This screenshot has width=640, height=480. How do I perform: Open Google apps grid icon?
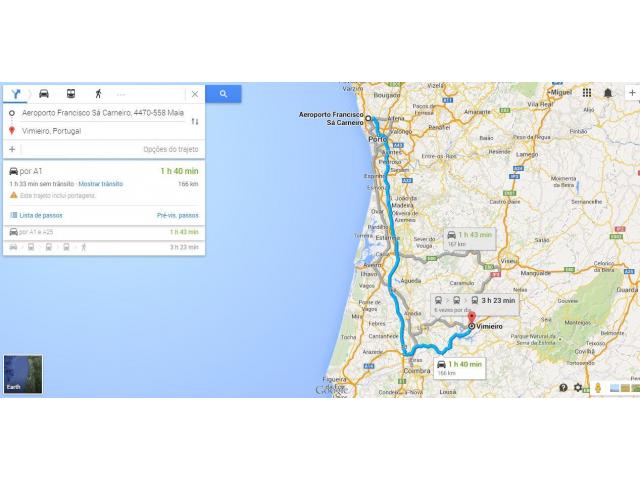click(x=587, y=93)
